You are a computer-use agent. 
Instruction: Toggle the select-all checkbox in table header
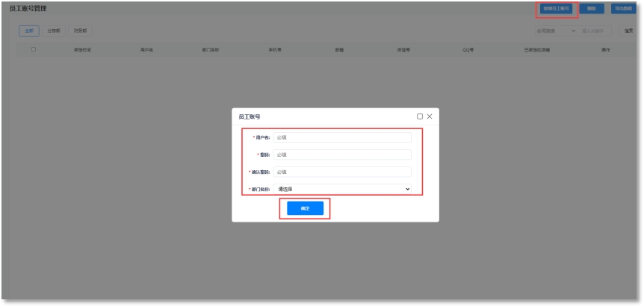tap(33, 49)
